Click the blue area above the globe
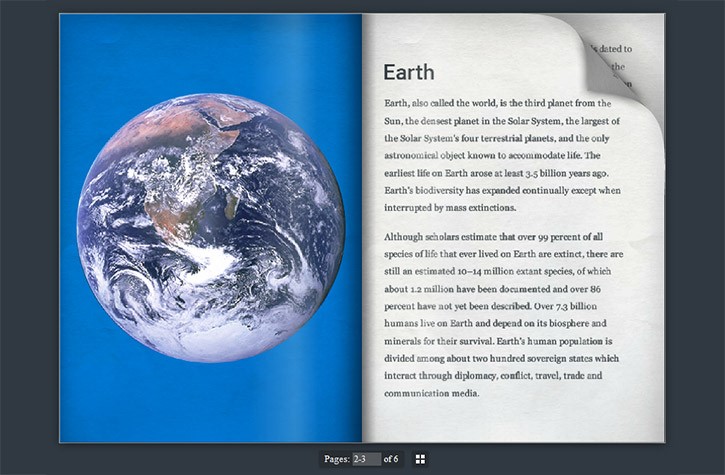Image resolution: width=725 pixels, height=475 pixels. tap(210, 52)
